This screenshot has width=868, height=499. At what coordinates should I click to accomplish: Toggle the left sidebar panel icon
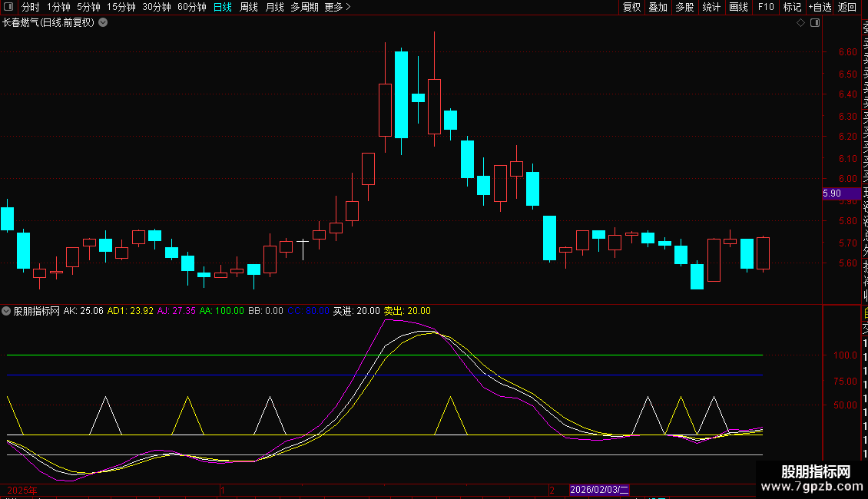point(10,7)
